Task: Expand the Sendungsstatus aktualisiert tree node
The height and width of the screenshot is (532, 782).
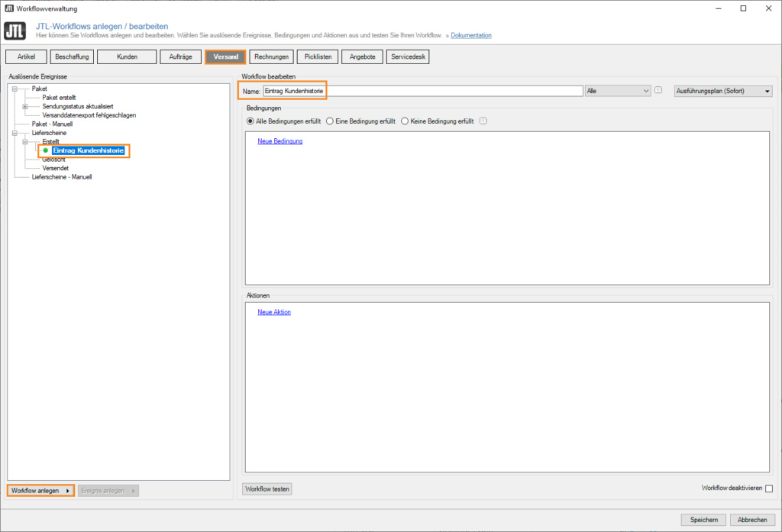Action: tap(26, 105)
